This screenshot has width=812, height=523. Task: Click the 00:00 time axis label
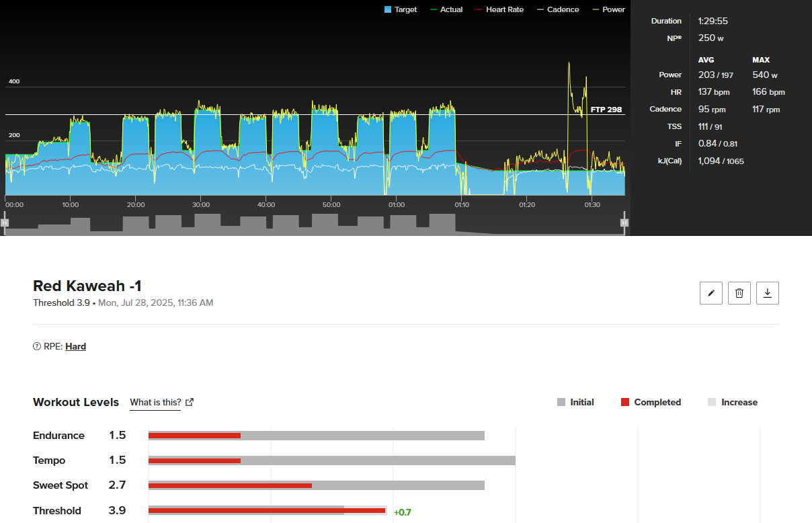(x=14, y=204)
